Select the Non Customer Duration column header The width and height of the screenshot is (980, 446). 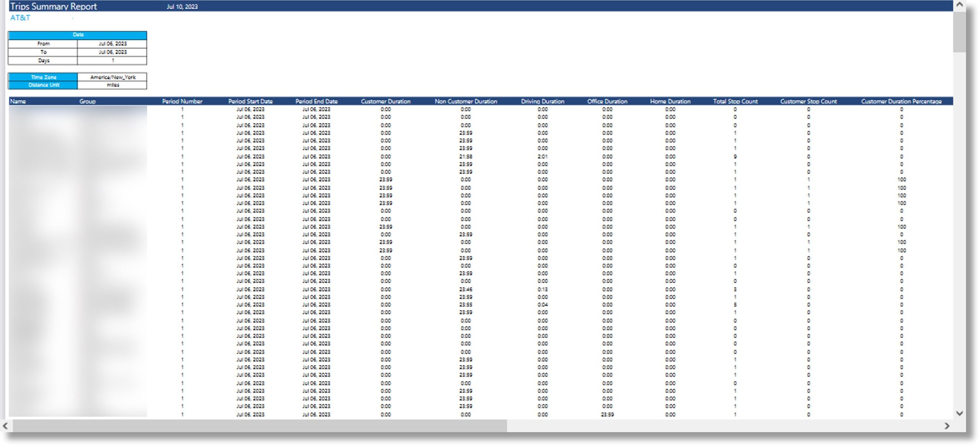click(466, 102)
